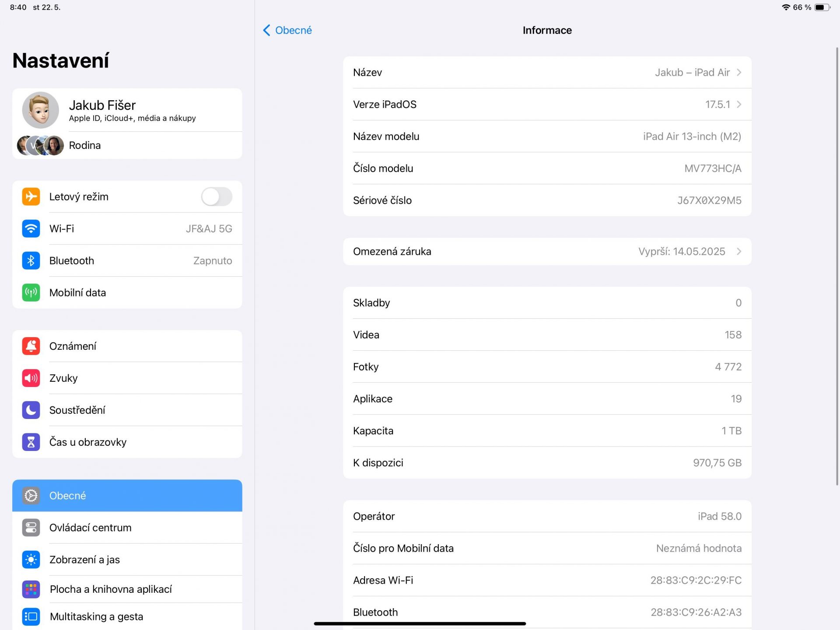Tap Číslo pro Mobilní data Neznámá hodnota
The width and height of the screenshot is (840, 630).
(x=699, y=548)
